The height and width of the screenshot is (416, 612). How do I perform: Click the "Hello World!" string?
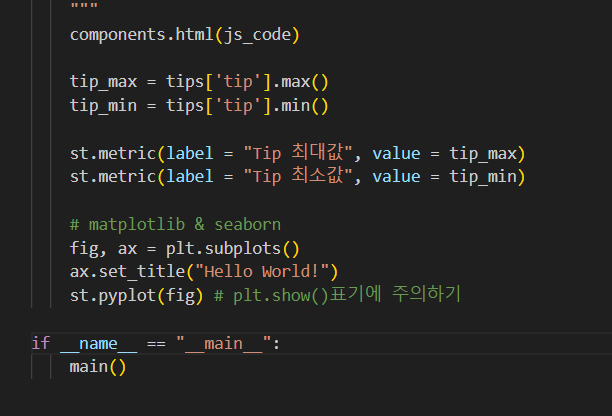pyautogui.click(x=262, y=272)
